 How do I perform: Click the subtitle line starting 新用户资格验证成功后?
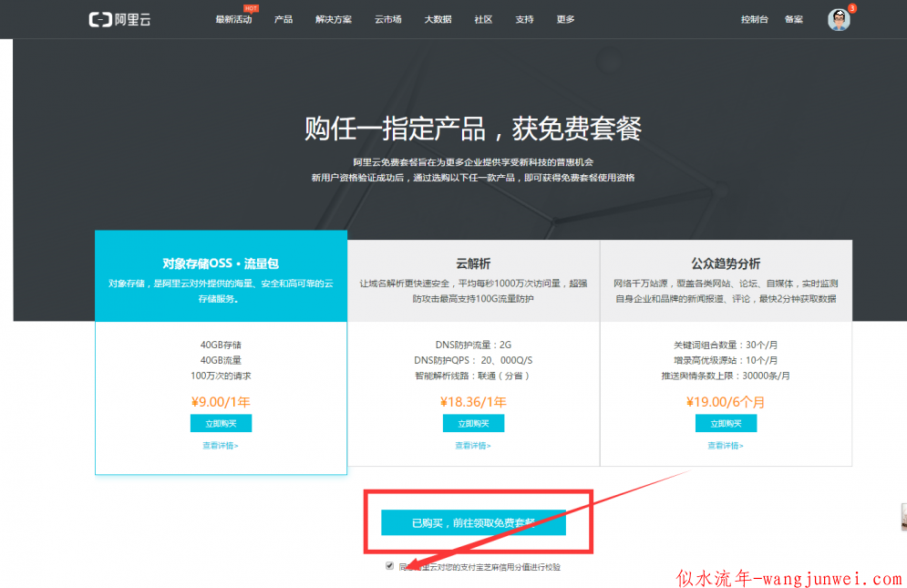[x=473, y=178]
